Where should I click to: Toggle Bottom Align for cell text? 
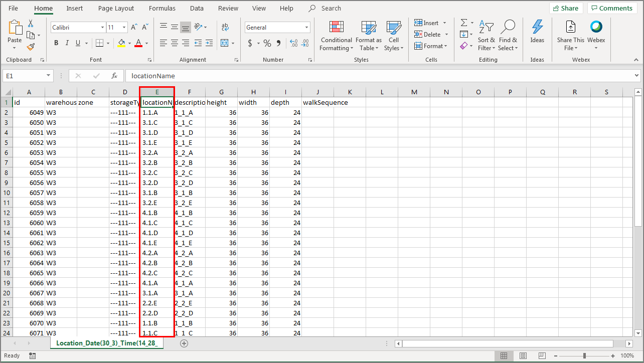(x=186, y=28)
